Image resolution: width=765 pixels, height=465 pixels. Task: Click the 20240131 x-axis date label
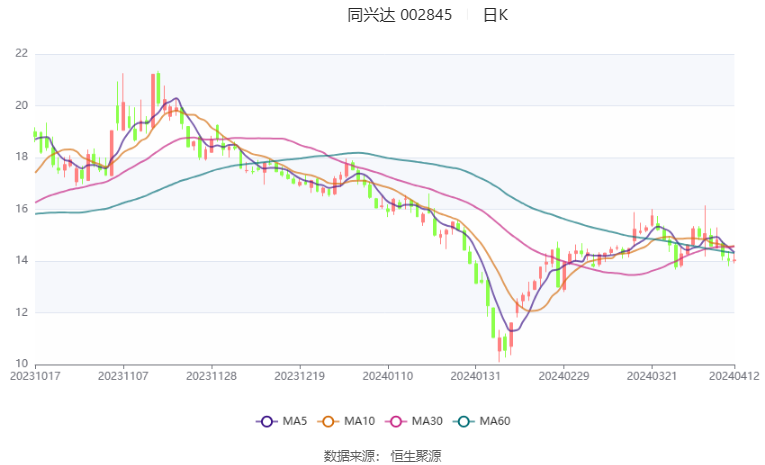(475, 377)
